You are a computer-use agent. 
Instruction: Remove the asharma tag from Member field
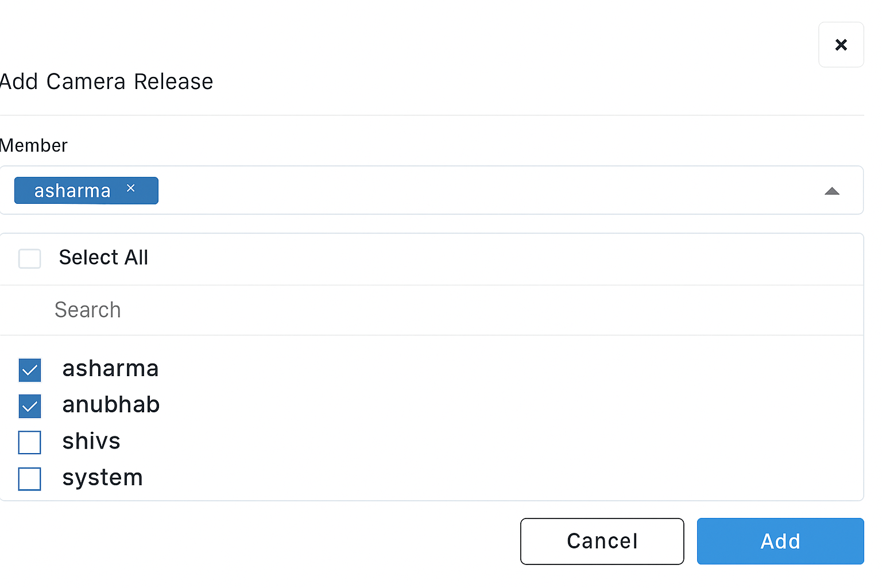(131, 188)
